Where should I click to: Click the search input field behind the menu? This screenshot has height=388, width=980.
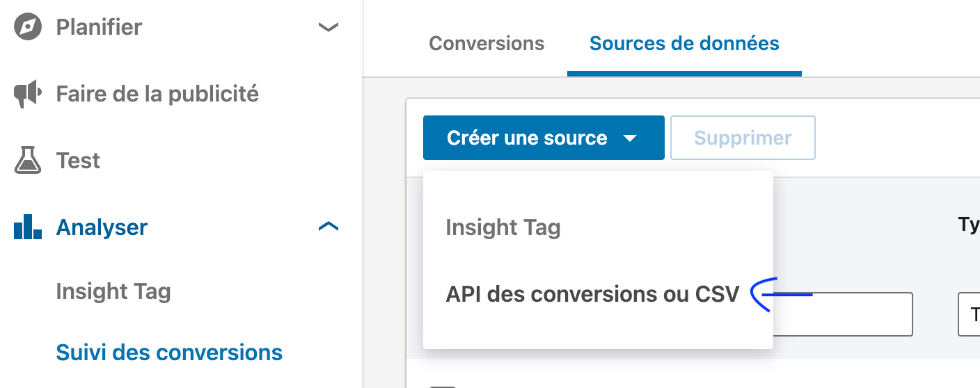[x=842, y=314]
